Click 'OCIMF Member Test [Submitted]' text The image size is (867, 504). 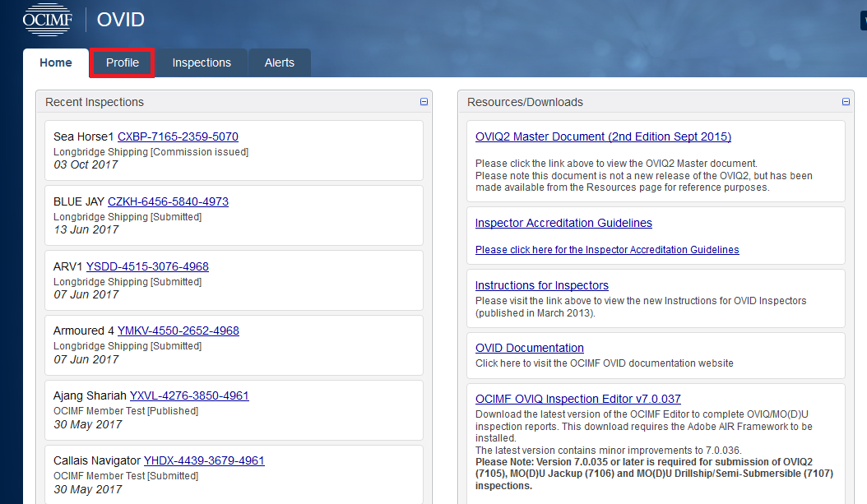coord(126,476)
